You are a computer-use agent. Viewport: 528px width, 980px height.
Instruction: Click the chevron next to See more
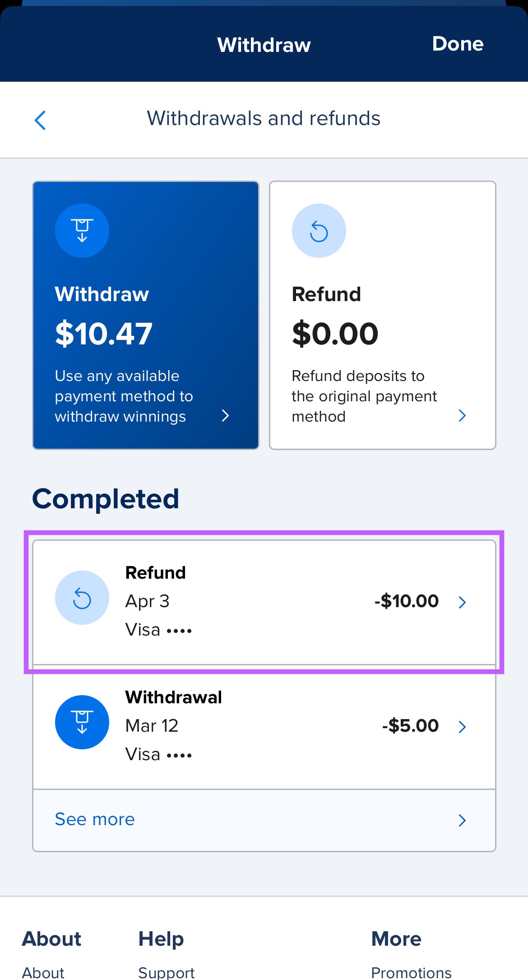(x=462, y=820)
